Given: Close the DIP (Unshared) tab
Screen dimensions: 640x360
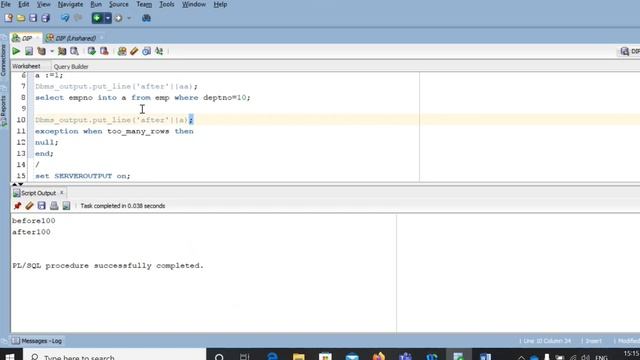Looking at the screenshot, I should click(x=101, y=38).
